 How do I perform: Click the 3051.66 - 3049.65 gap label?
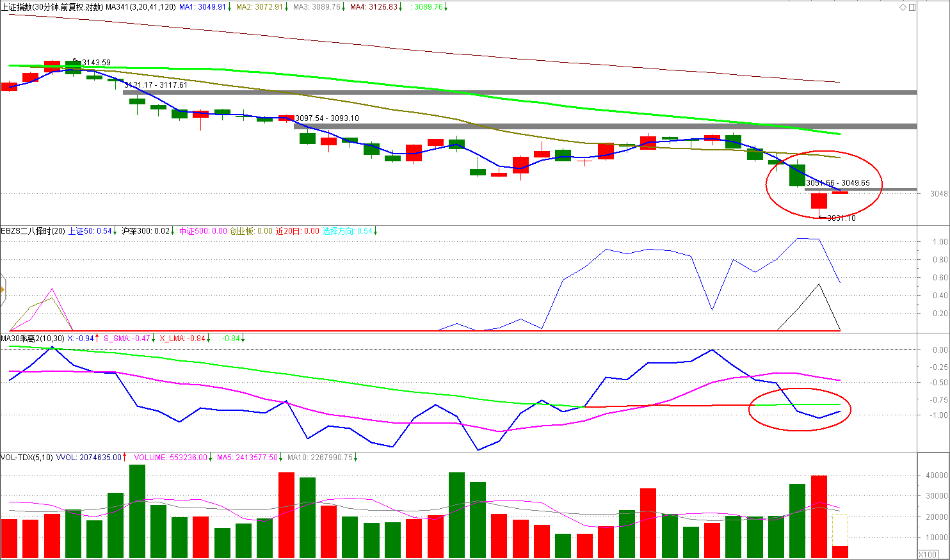[838, 183]
